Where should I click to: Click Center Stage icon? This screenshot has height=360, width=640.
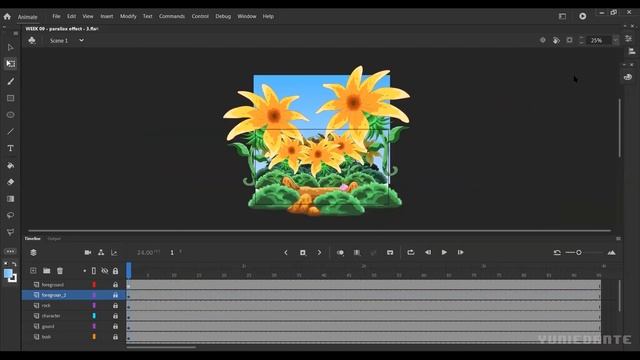pos(542,40)
